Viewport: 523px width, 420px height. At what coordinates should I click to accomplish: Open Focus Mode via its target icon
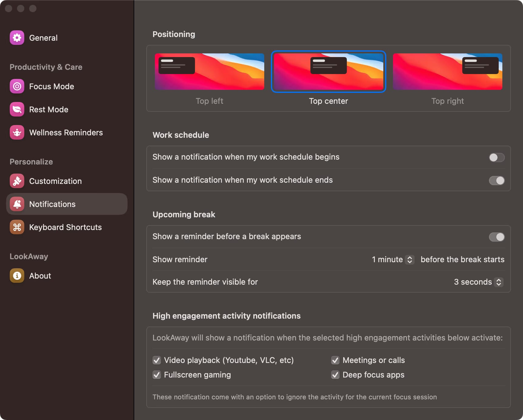[17, 86]
